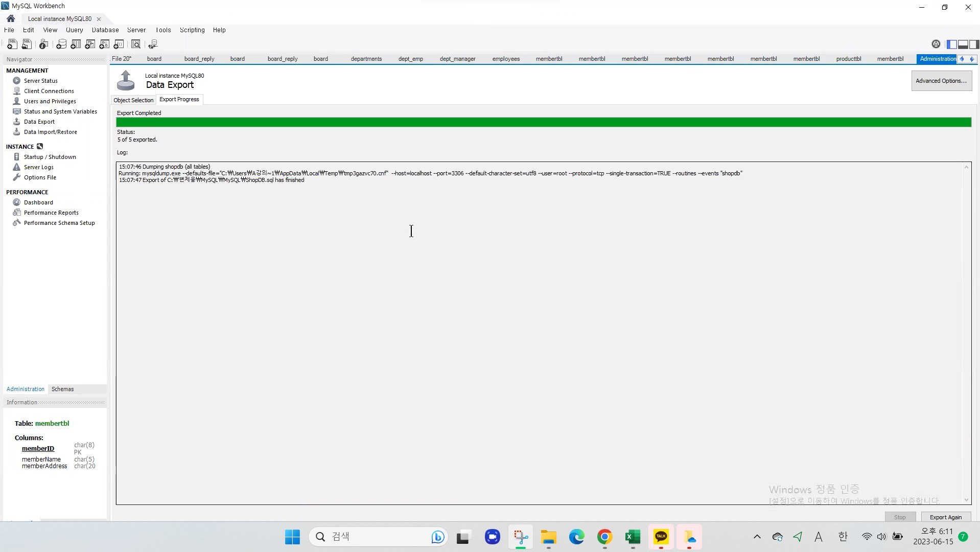
Task: Expand hidden system tray icons chevron
Action: click(x=757, y=537)
